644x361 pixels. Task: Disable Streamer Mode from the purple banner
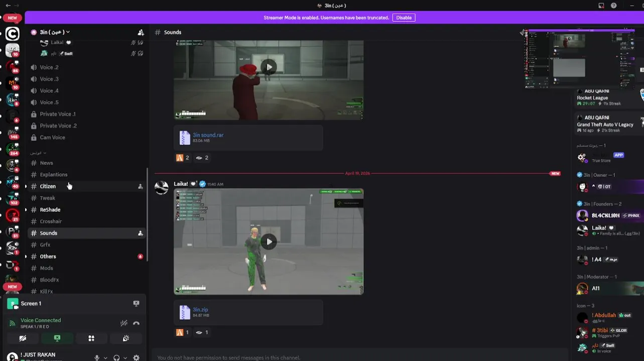tap(404, 18)
